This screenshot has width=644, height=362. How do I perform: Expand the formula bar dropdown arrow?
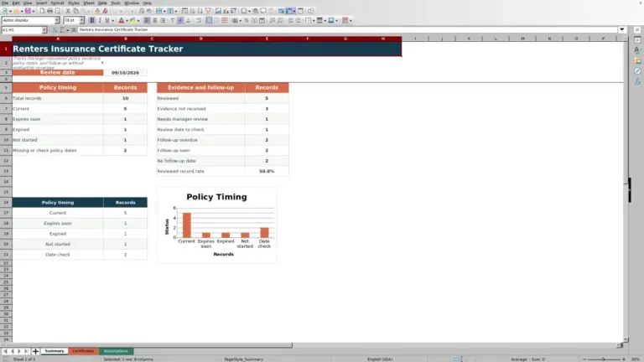pyautogui.click(x=622, y=29)
